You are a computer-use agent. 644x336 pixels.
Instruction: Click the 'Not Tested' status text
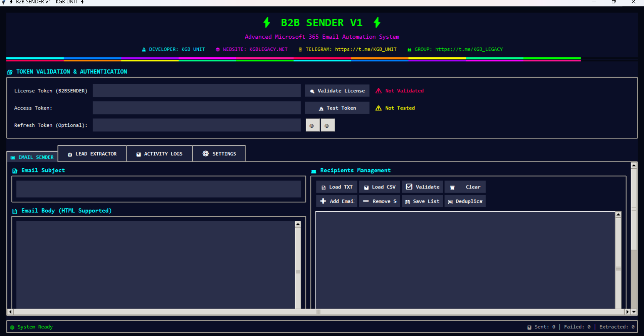pos(400,108)
